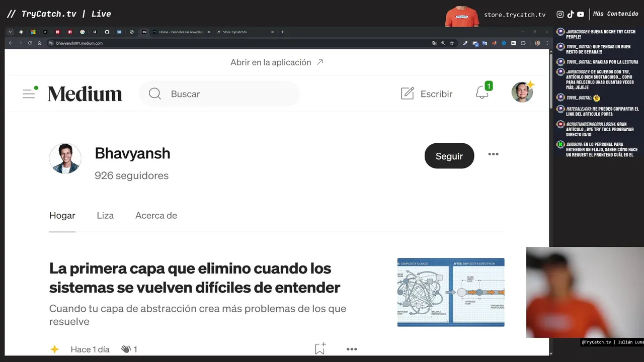Save the article with bookmark icon
644x362 pixels.
(x=320, y=348)
